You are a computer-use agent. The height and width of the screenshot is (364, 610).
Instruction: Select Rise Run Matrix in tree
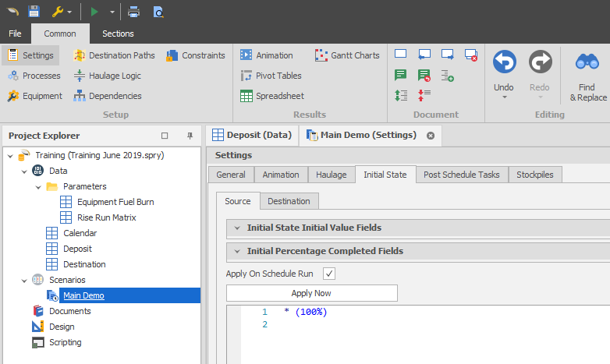(x=106, y=217)
